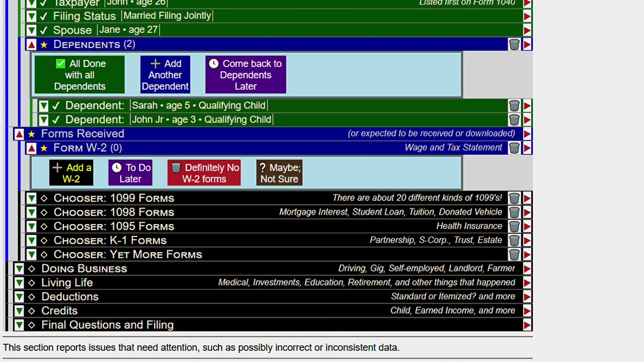The width and height of the screenshot is (644, 362).
Task: Click red arrow at right of Dependents header
Action: coord(527,45)
